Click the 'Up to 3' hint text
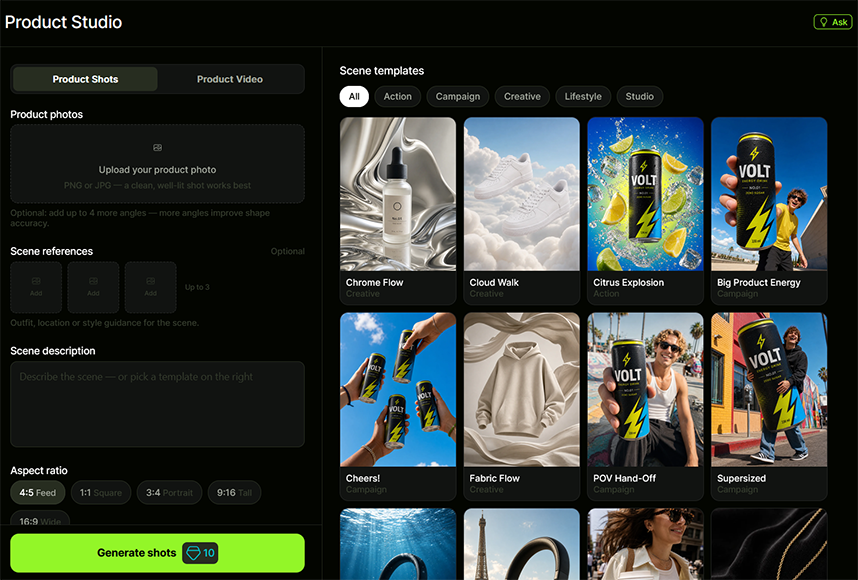 point(197,287)
